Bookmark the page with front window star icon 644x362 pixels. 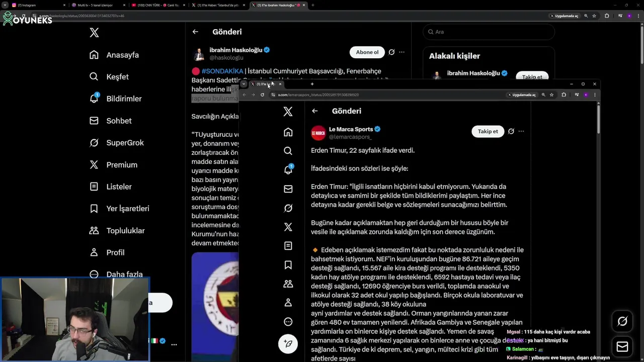pos(551,95)
